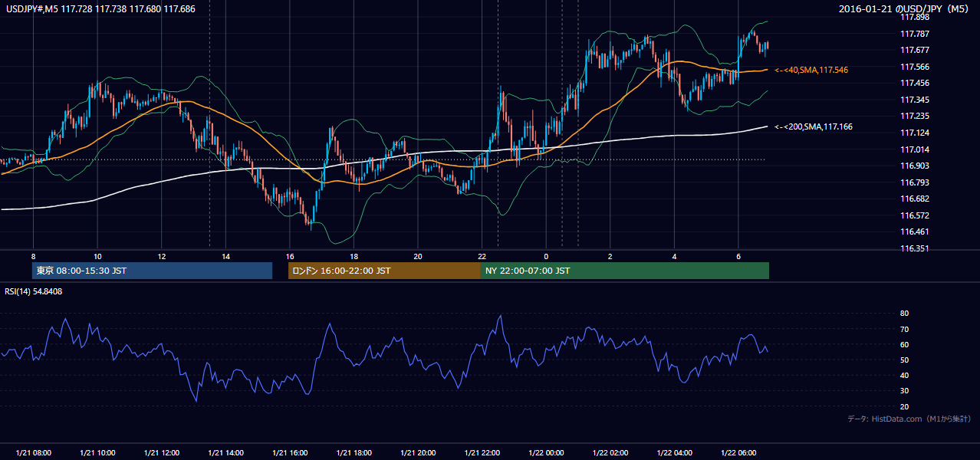Click the 117.898 price axis label

914,17
